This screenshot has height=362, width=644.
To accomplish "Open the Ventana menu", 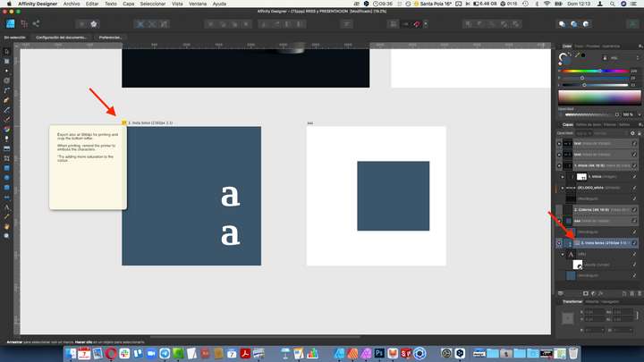I will click(198, 4).
